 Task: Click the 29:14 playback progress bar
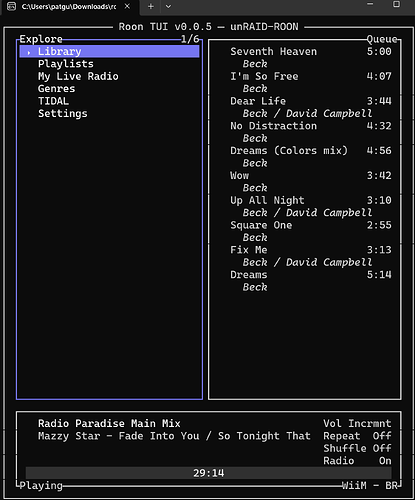[x=209, y=473]
